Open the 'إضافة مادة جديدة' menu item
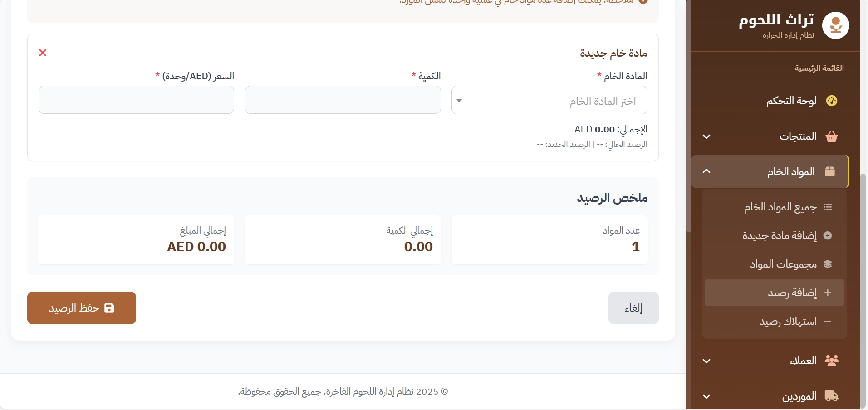The height and width of the screenshot is (410, 868). 779,235
